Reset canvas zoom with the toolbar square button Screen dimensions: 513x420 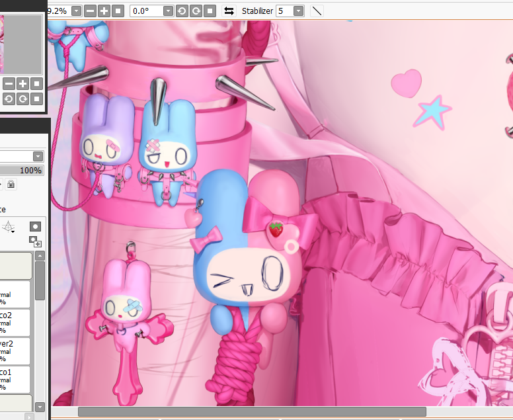[x=118, y=11]
